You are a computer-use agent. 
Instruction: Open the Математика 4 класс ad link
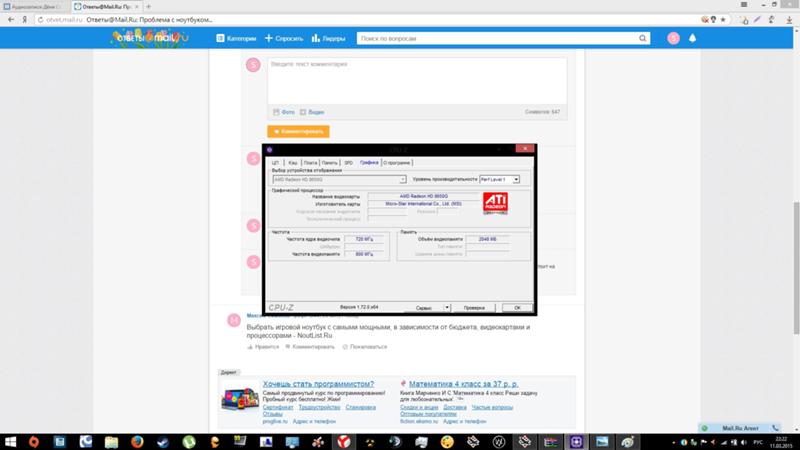(463, 384)
